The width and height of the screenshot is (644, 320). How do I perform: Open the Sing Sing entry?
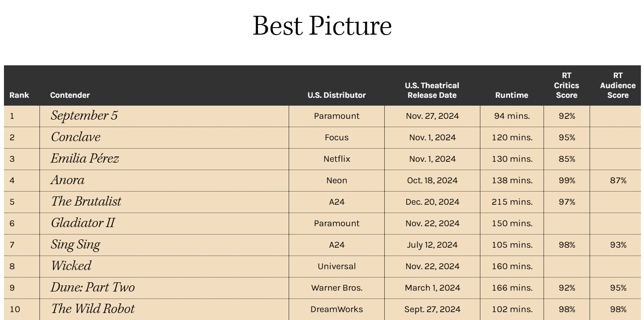[75, 245]
